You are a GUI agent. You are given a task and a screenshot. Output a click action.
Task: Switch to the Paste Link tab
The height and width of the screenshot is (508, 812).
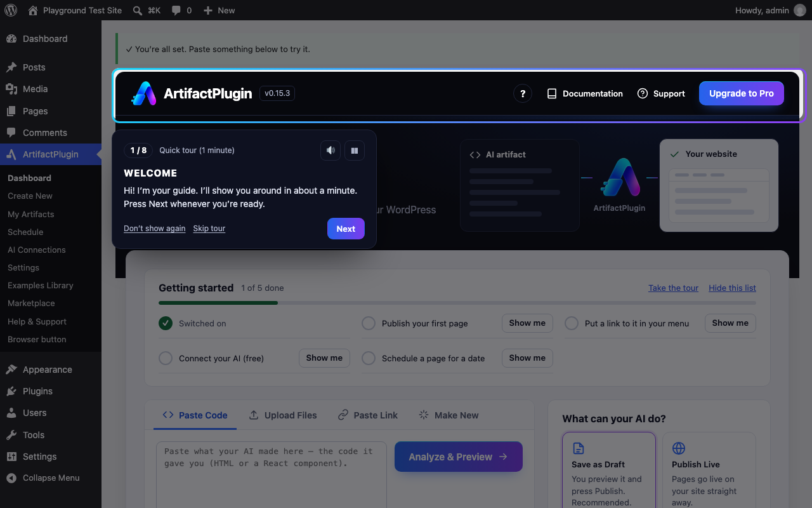pyautogui.click(x=368, y=415)
